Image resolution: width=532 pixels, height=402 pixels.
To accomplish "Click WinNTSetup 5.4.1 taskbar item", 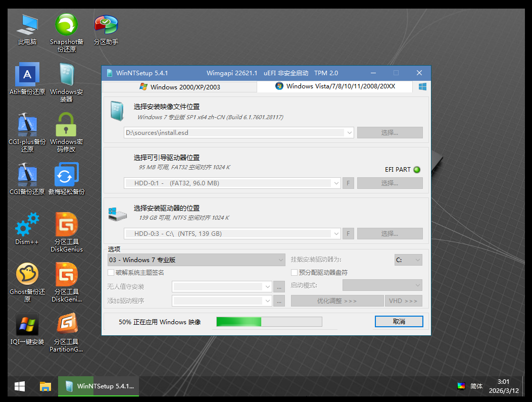I will (x=99, y=386).
